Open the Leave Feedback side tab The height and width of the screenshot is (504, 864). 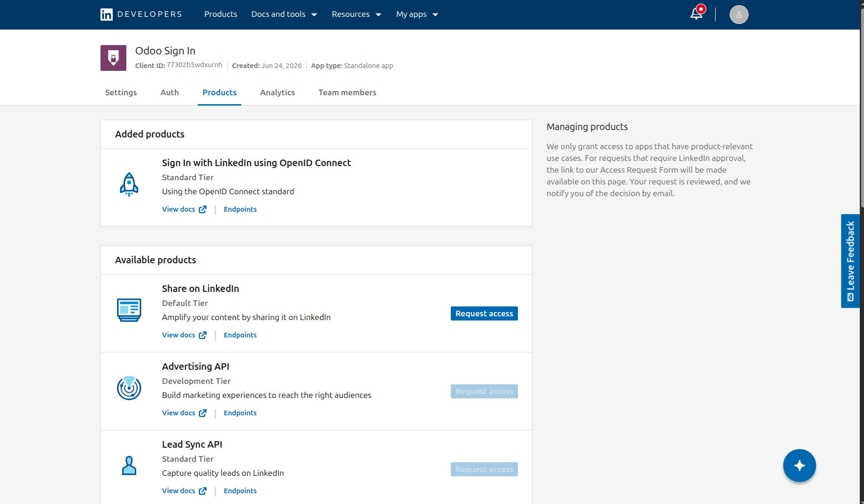[850, 261]
